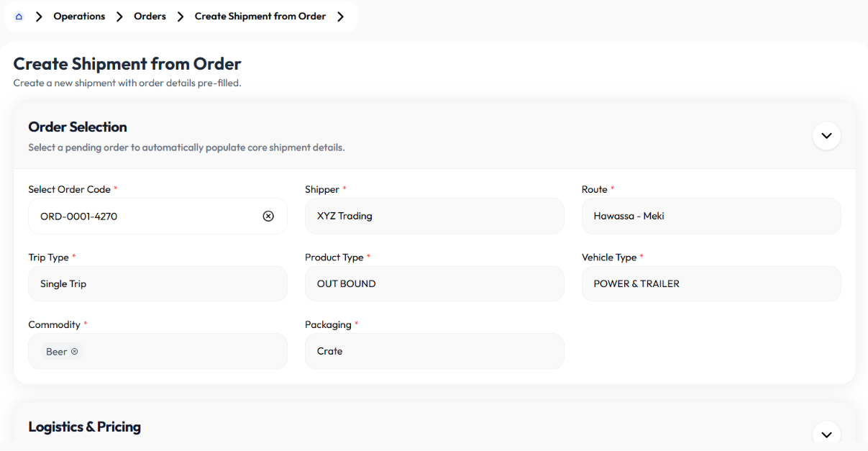Navigate to Orders breadcrumb link
The image size is (868, 451).
pyautogui.click(x=150, y=17)
